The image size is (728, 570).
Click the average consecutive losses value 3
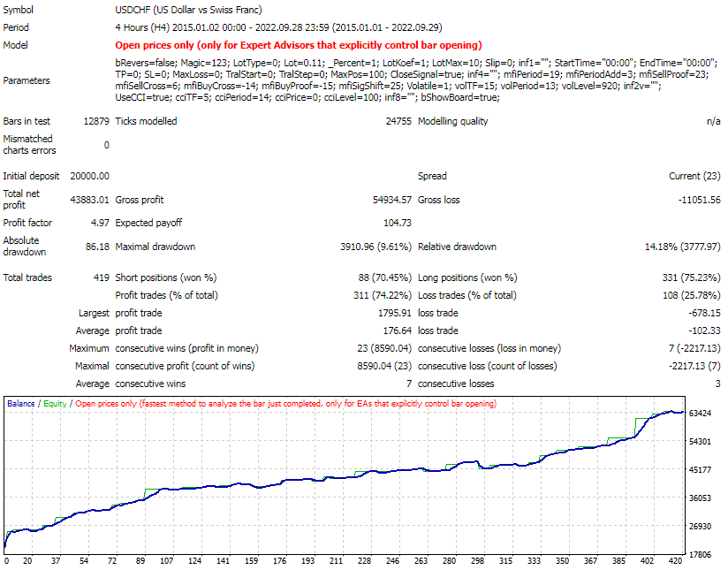[x=717, y=384]
